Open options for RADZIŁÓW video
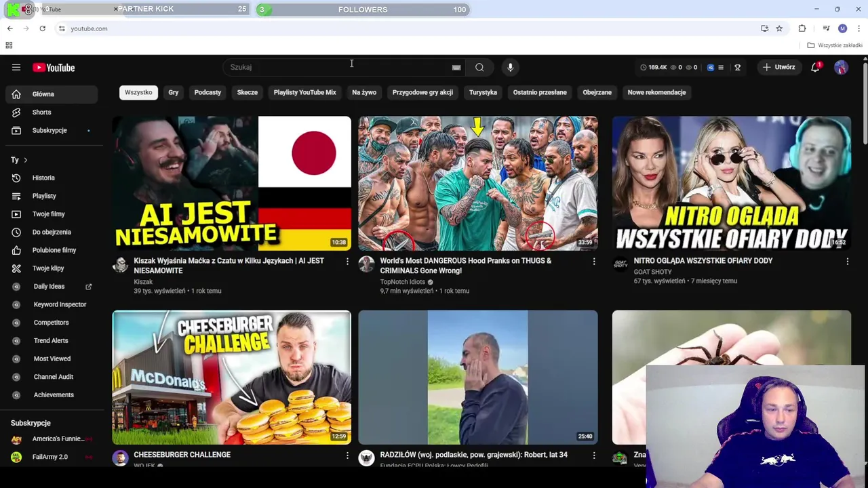This screenshot has height=488, width=868. point(593,455)
